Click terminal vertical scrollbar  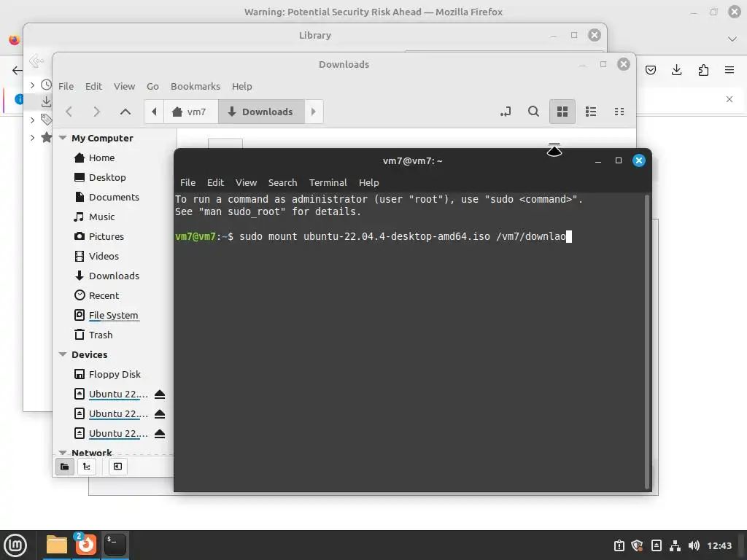pyautogui.click(x=647, y=341)
